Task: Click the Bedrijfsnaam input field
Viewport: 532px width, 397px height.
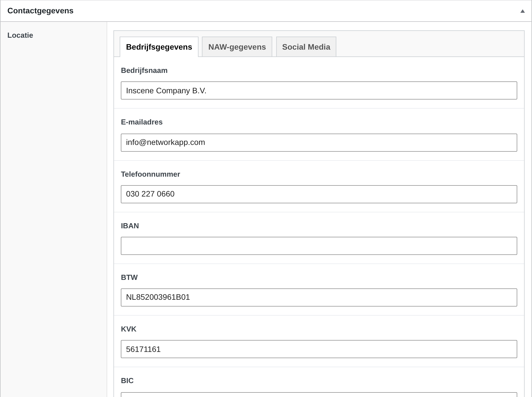Action: point(319,90)
